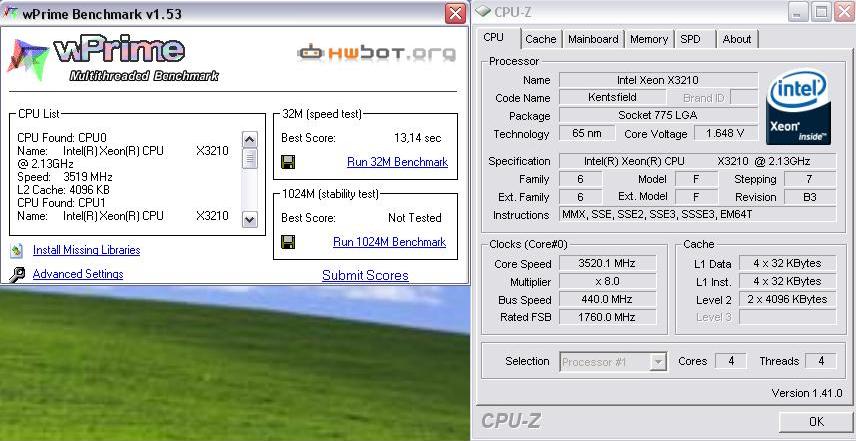This screenshot has height=441, width=856.
Task: Click the save icon under 1024M stability test
Action: 288,242
